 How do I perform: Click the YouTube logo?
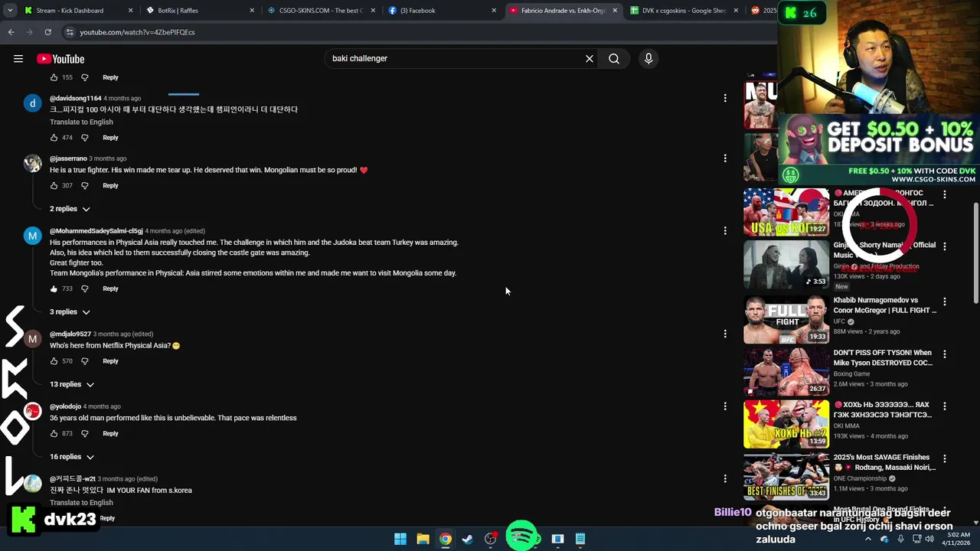coord(60,59)
